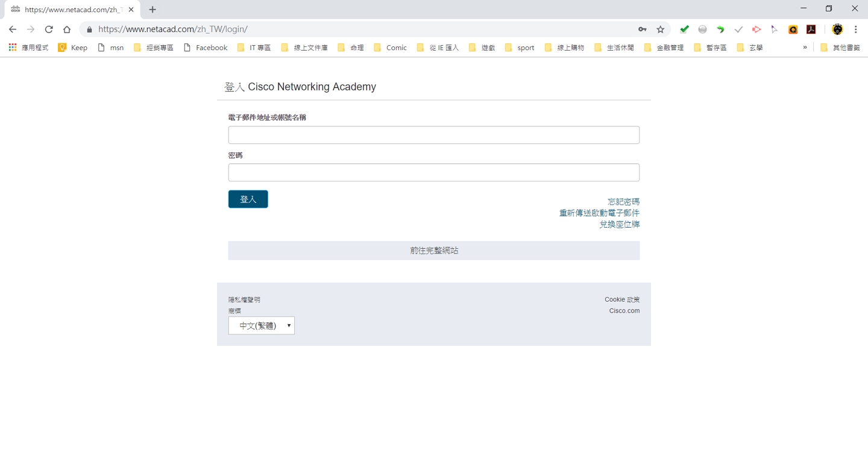Open the 應用程式 apps grid shortcut
The image size is (868, 465).
click(28, 48)
